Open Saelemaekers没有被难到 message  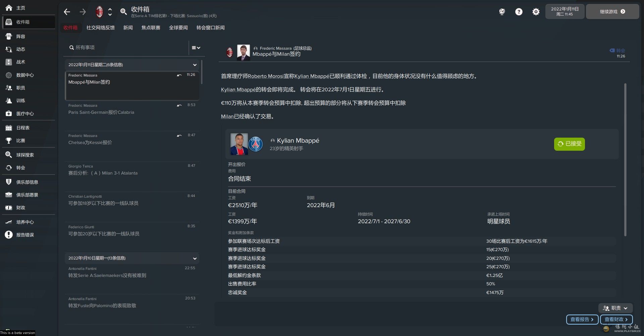132,279
